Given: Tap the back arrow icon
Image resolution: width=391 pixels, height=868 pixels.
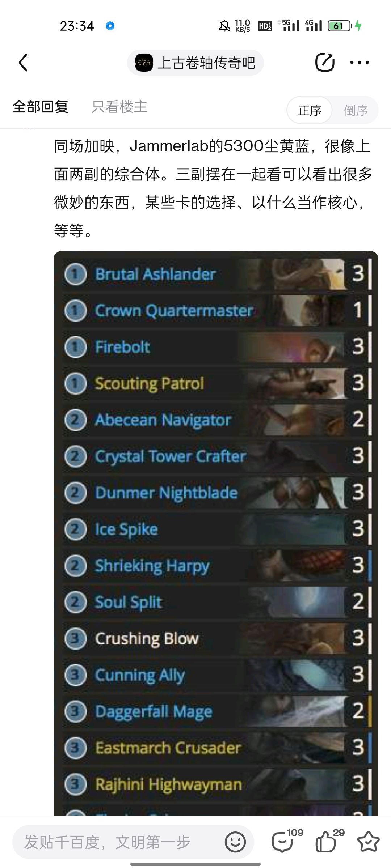Looking at the screenshot, I should coord(23,63).
